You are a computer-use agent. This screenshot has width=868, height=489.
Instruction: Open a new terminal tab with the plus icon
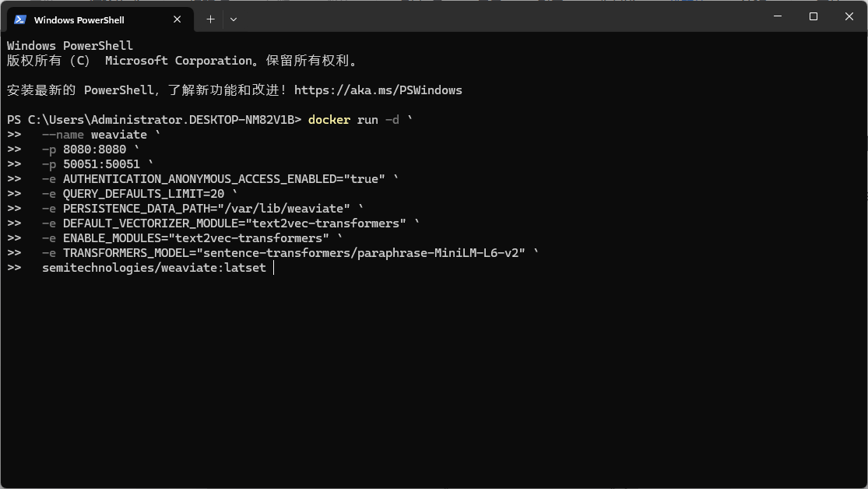209,19
